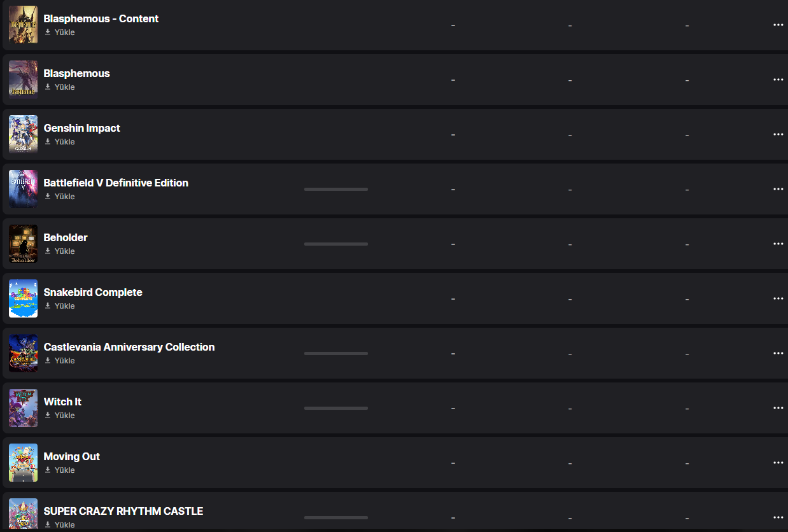Select SUPER CRAZY RHYTHM CASTLE game title

point(123,512)
